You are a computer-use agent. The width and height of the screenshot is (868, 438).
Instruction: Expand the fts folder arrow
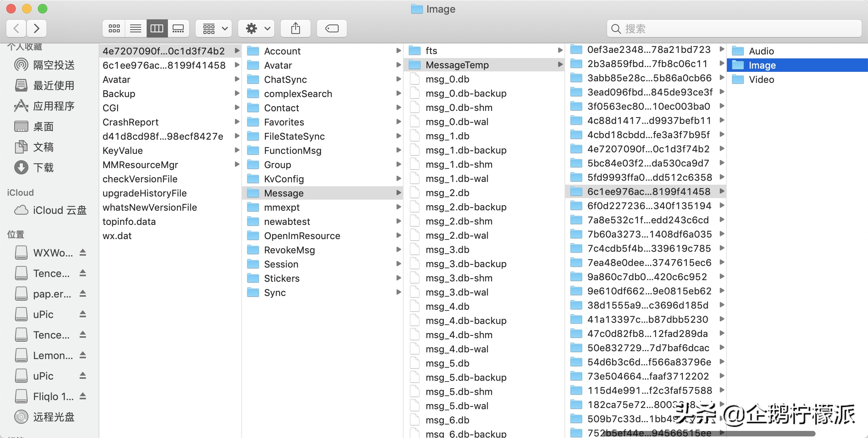click(560, 51)
